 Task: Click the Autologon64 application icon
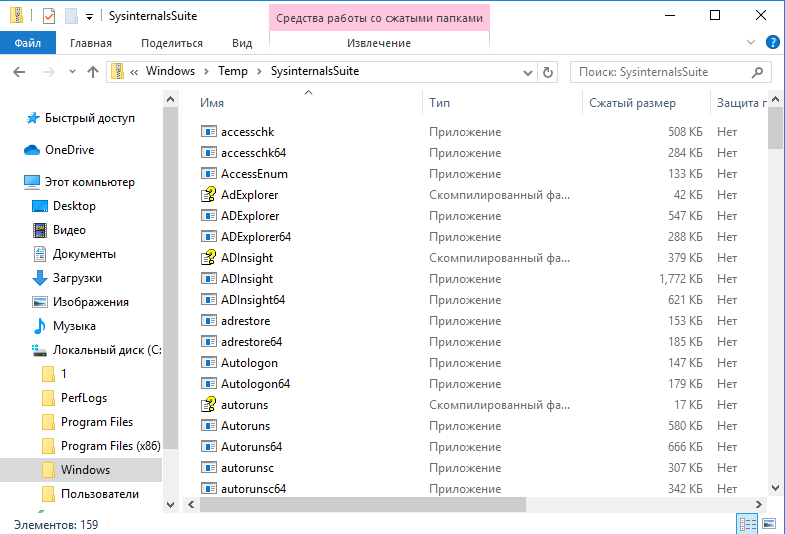(208, 384)
